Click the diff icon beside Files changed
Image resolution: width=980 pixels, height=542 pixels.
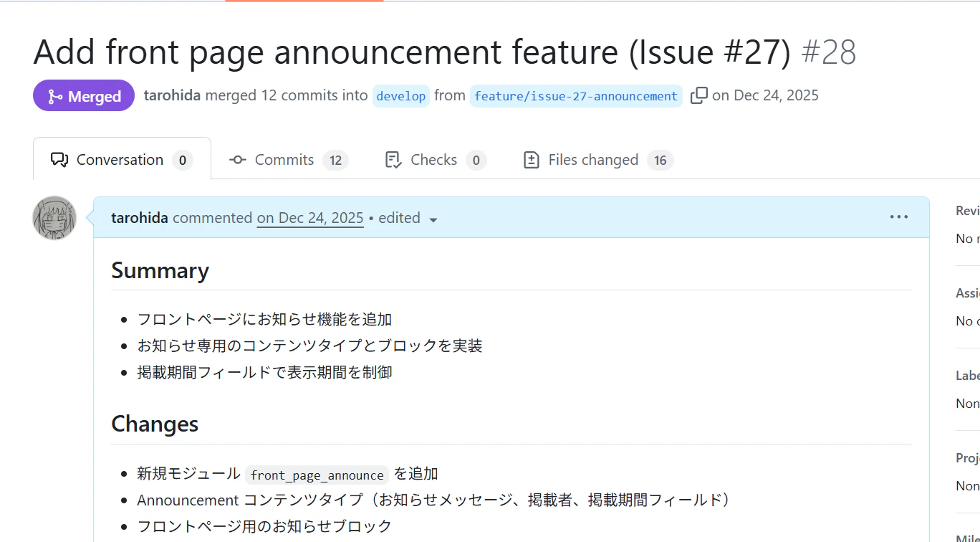tap(531, 159)
